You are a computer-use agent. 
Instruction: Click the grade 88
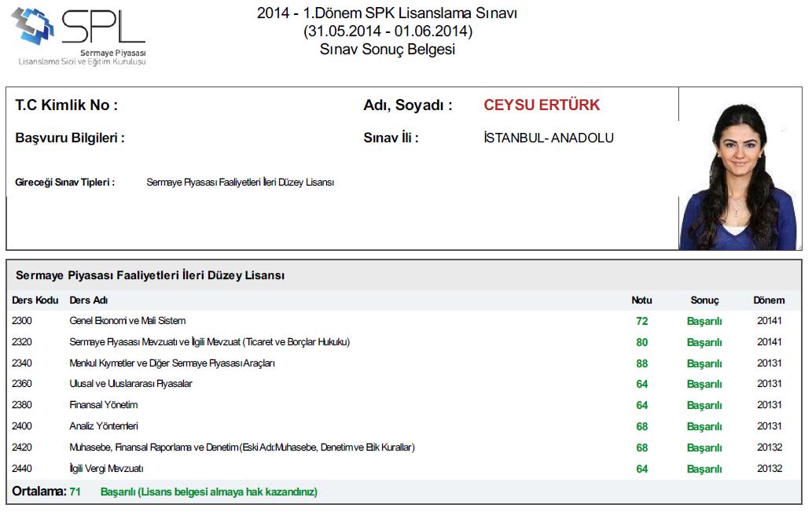click(x=642, y=364)
